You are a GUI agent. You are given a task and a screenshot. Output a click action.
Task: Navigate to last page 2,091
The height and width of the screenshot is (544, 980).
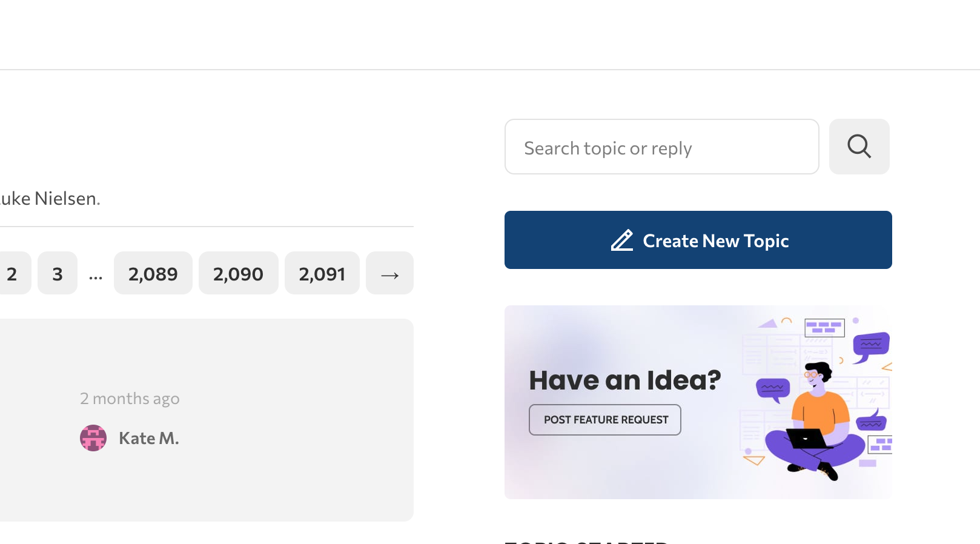[322, 274]
